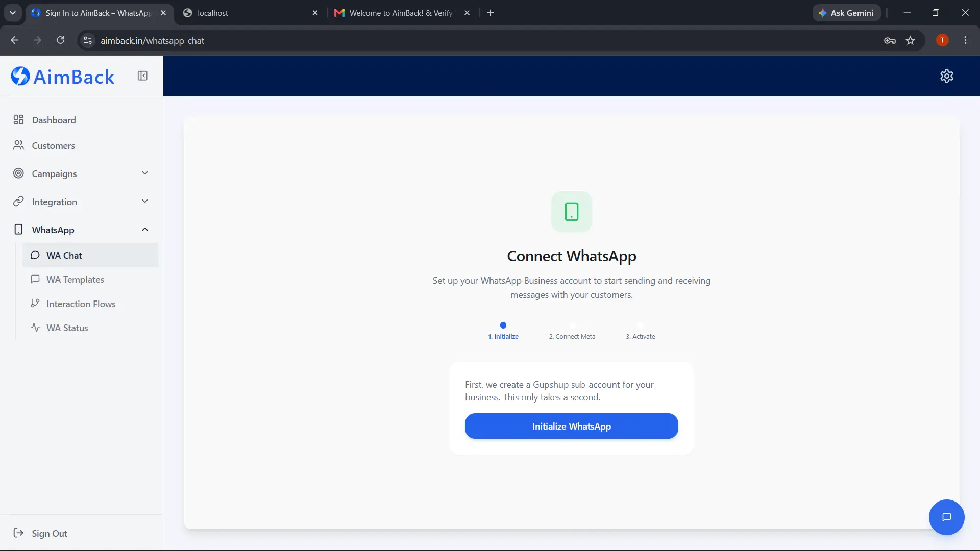Open the floating chat support button
This screenshot has width=980, height=551.
(x=946, y=517)
